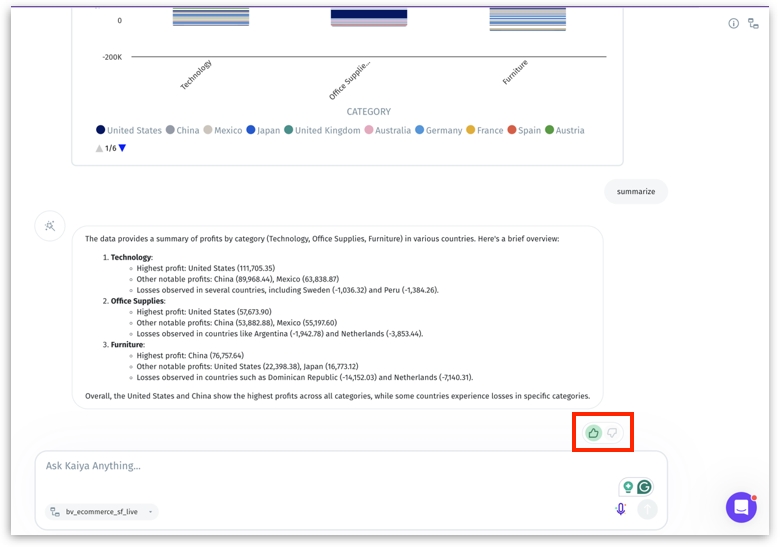The height and width of the screenshot is (550, 780).
Task: Go to next legend page arrow
Action: click(123, 148)
